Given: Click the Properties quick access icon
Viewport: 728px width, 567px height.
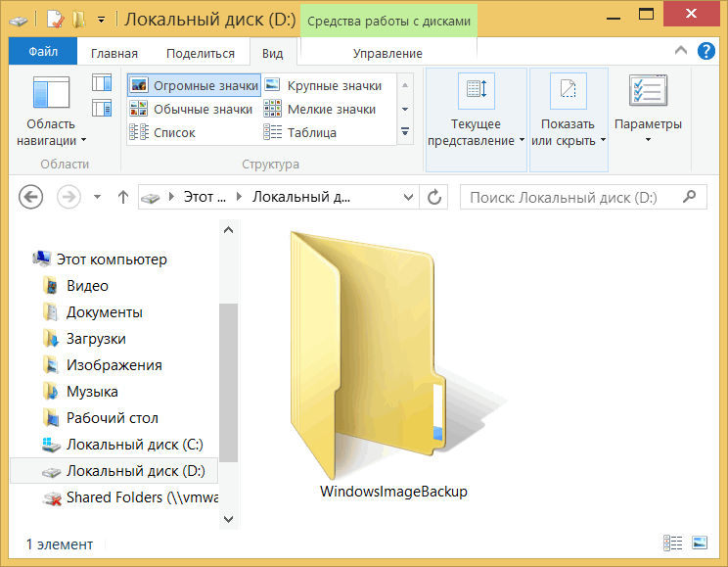Looking at the screenshot, I should click(55, 20).
